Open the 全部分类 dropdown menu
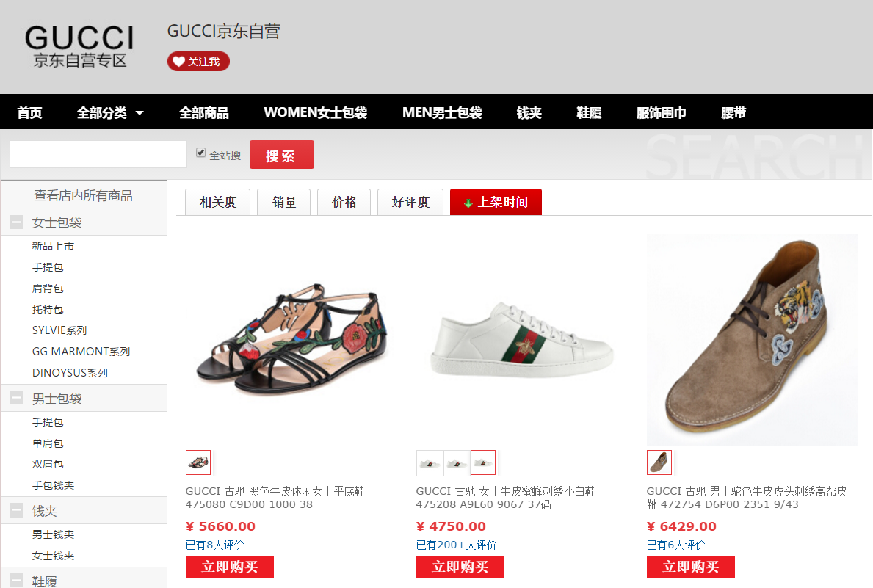Screen dimensions: 873x588 110,112
